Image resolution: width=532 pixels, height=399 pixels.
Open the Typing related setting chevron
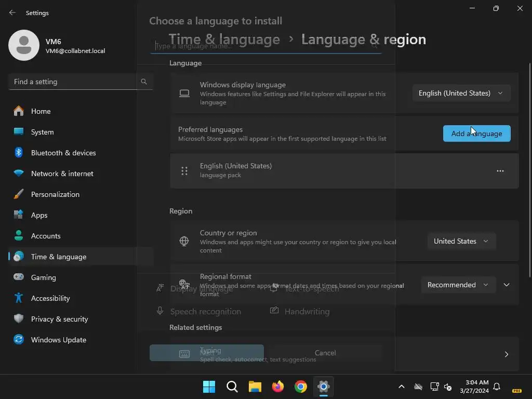coord(506,354)
